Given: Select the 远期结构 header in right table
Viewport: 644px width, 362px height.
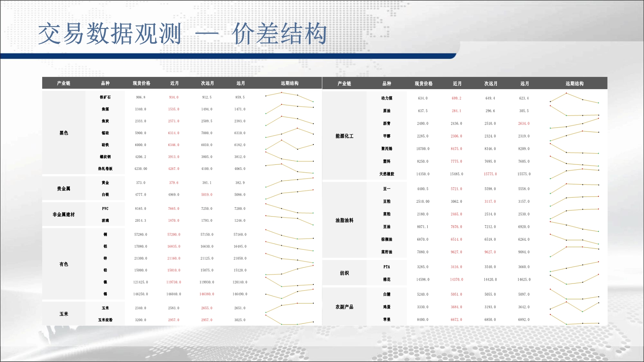Looking at the screenshot, I should (574, 83).
